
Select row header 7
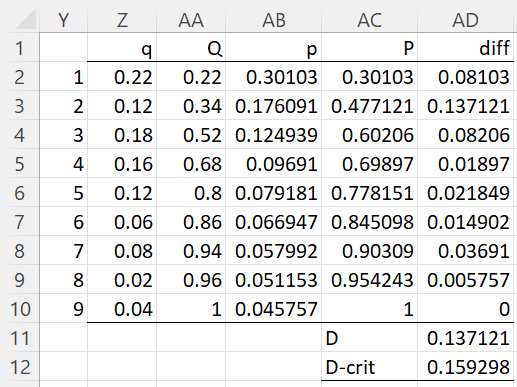coord(19,222)
